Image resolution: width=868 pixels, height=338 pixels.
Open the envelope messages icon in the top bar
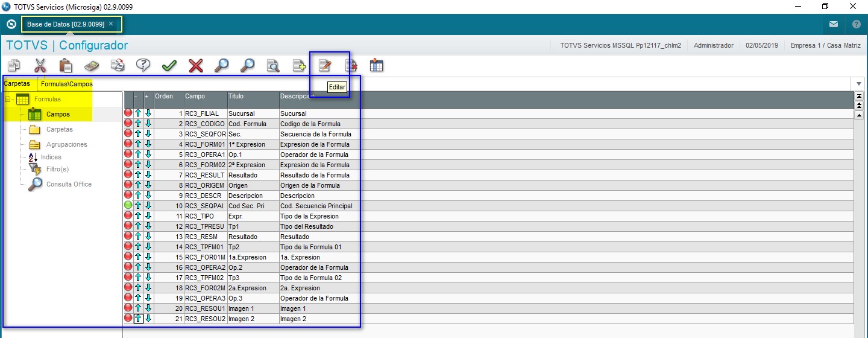click(x=834, y=25)
